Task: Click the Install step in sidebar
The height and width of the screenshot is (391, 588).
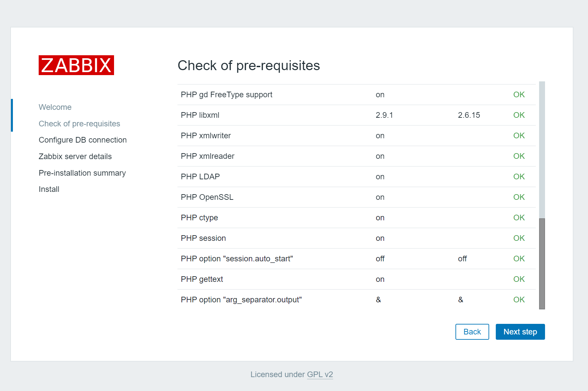Action: [x=49, y=189]
